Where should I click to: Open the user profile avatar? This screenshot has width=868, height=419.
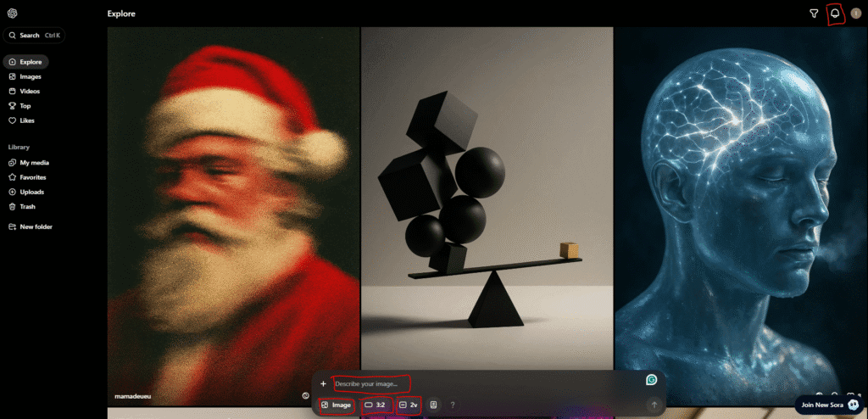point(855,14)
